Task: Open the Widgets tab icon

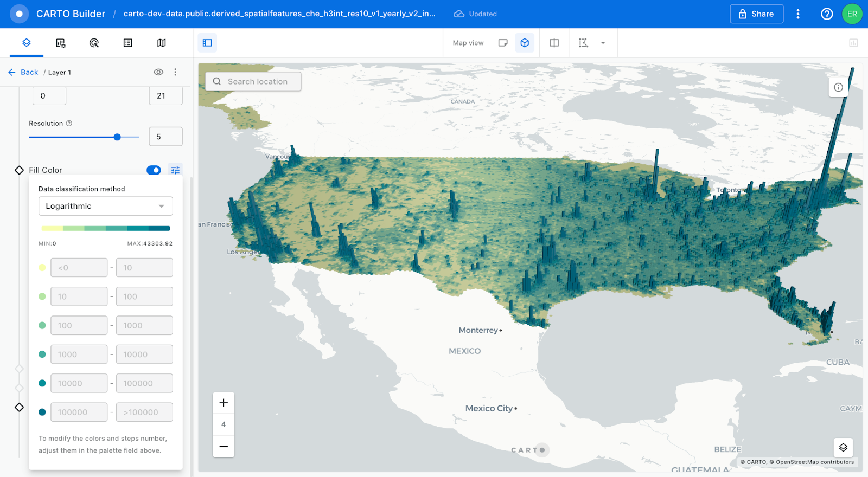Action: point(60,43)
